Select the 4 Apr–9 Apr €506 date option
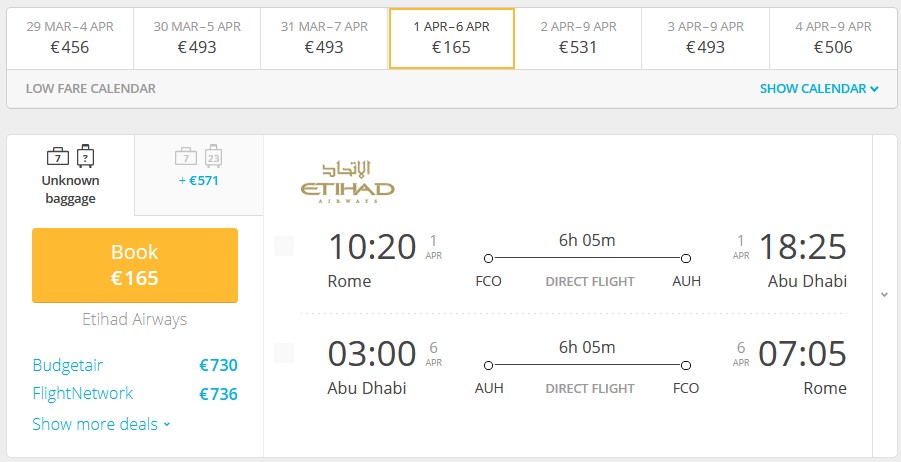The width and height of the screenshot is (901, 462). tap(833, 38)
